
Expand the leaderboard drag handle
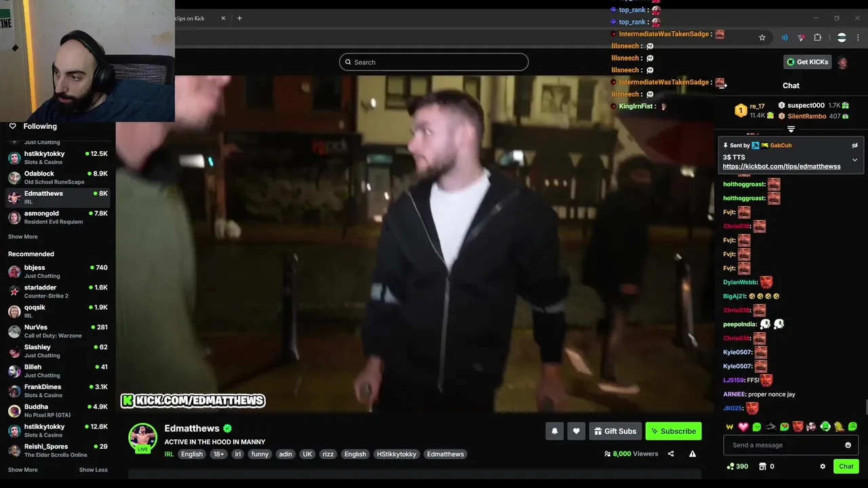pos(791,129)
